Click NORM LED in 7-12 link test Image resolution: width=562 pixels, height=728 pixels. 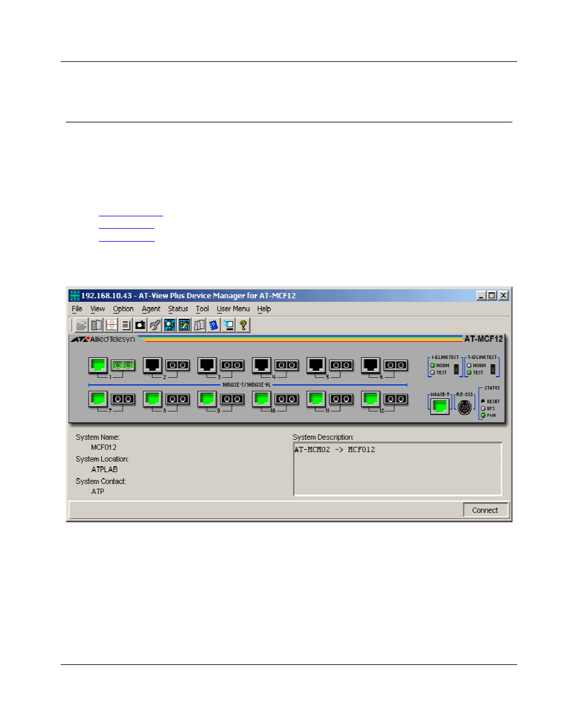[x=469, y=365]
